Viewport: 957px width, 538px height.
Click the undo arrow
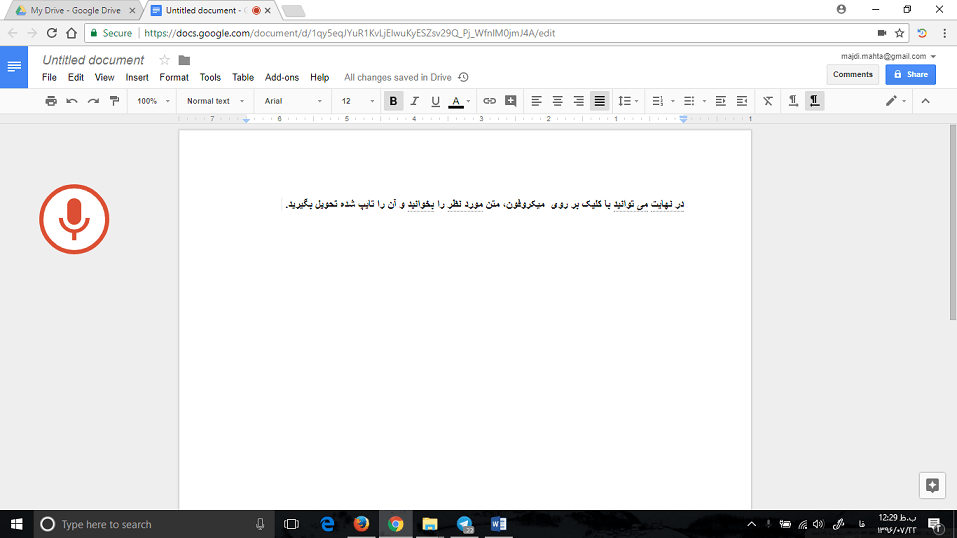(x=72, y=101)
